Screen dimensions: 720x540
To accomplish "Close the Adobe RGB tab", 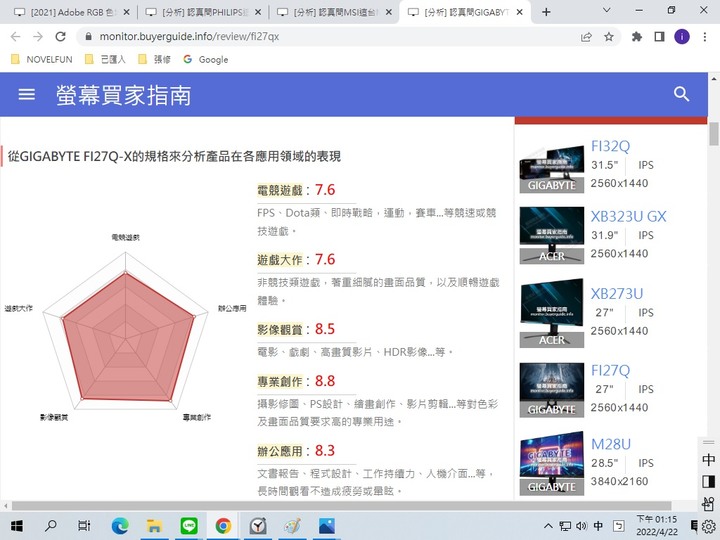I will point(127,12).
